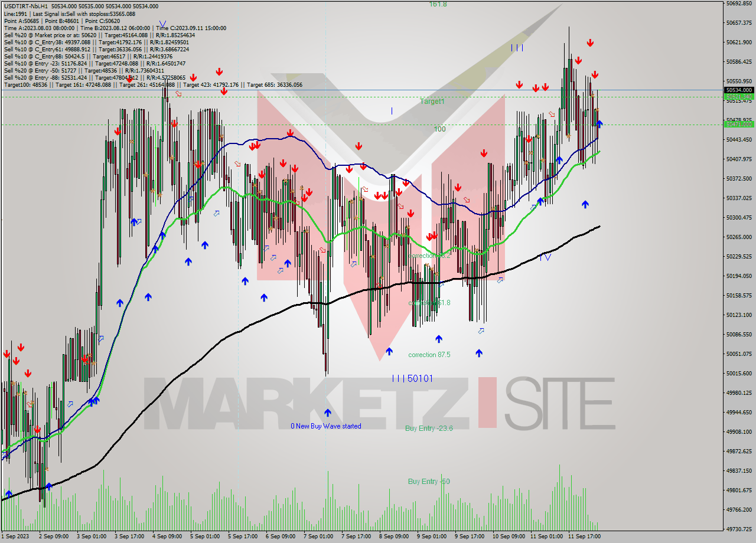Click the '5 Sep 17:00' time axis label
This screenshot has height=543, width=756.
click(x=242, y=537)
